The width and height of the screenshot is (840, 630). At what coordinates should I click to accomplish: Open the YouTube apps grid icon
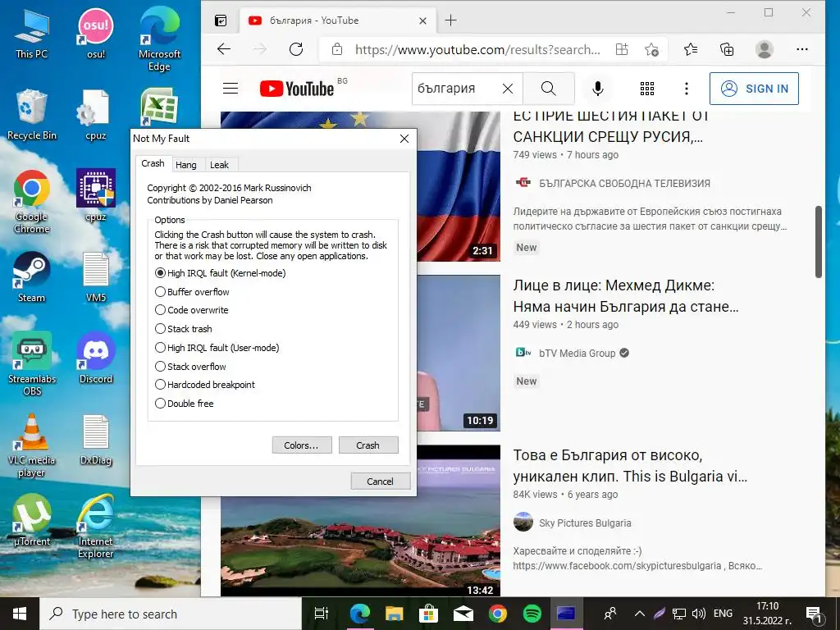coord(647,89)
